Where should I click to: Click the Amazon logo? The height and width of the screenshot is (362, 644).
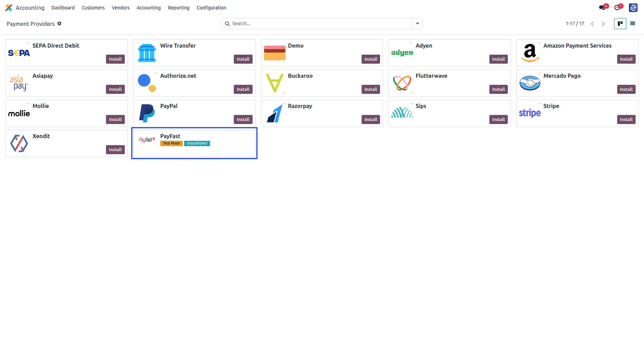point(530,53)
